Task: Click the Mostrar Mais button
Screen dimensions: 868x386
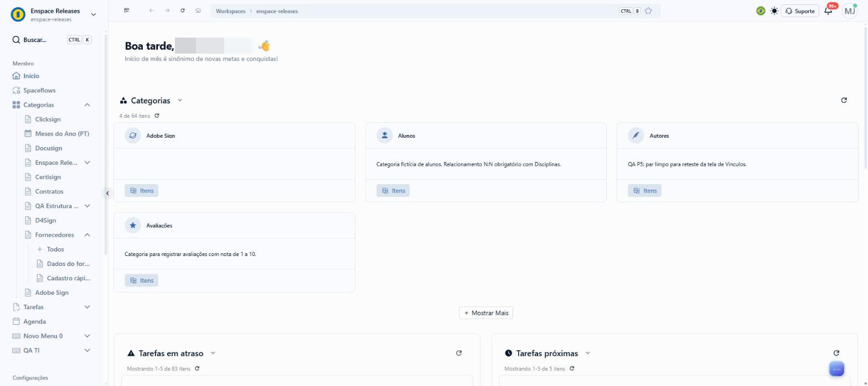Action: click(x=486, y=313)
